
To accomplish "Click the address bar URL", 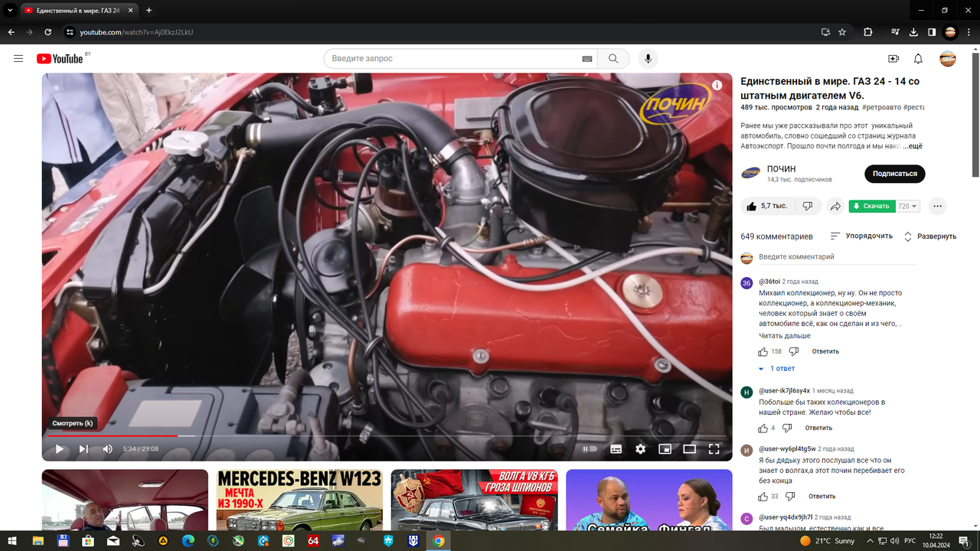I will (136, 32).
